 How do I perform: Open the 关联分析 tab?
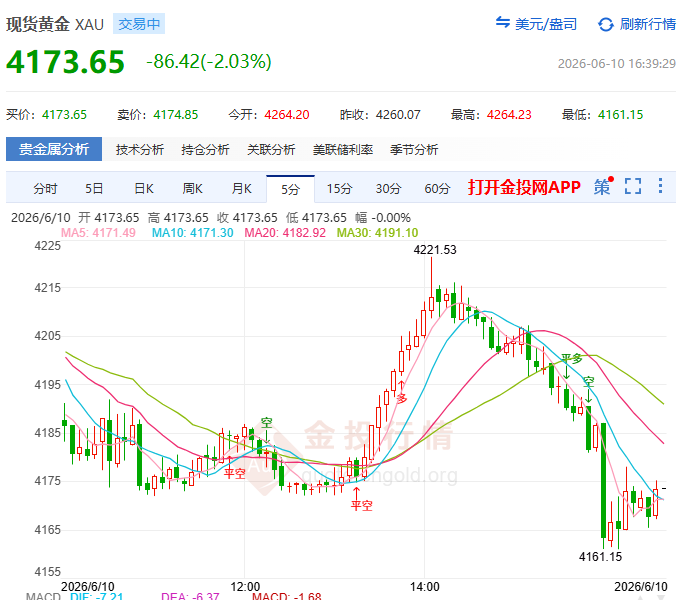click(x=271, y=150)
